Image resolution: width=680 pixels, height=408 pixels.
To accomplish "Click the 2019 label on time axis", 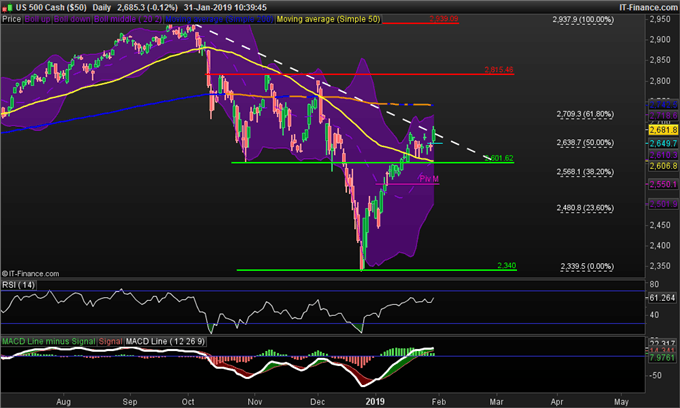I will (x=375, y=401).
